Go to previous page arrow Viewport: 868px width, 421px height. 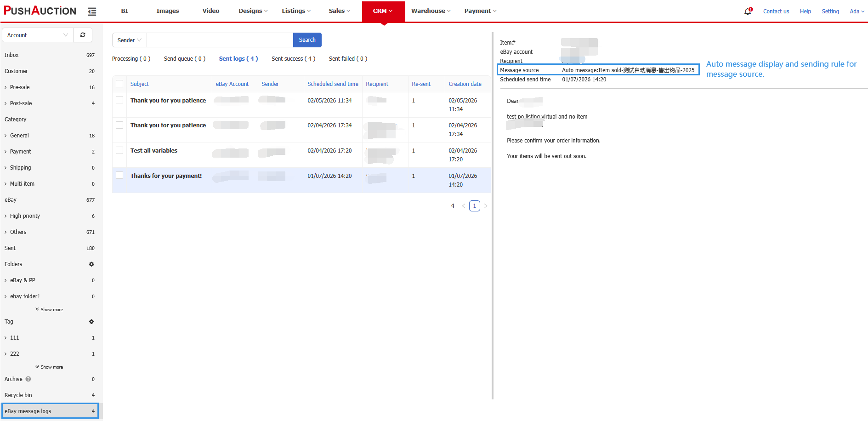[464, 206]
